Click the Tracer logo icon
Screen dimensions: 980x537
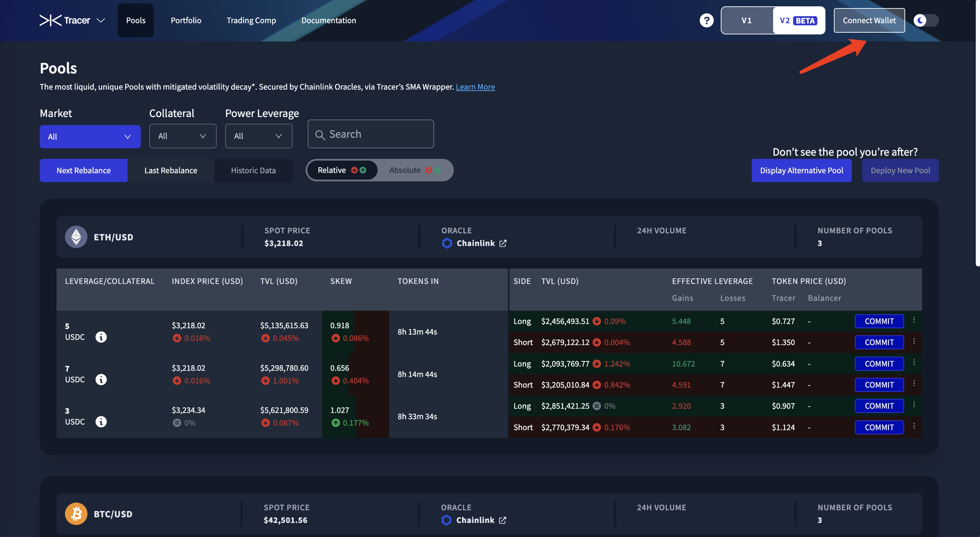coord(50,20)
